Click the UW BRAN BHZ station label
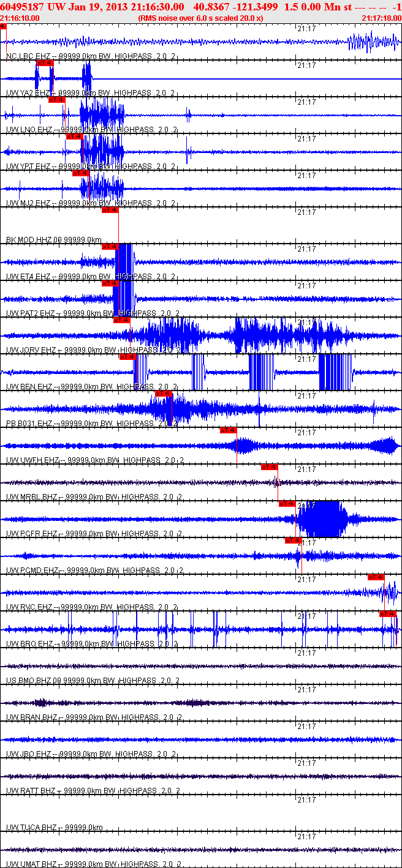Viewport: 402px width, 868px height. tap(94, 717)
